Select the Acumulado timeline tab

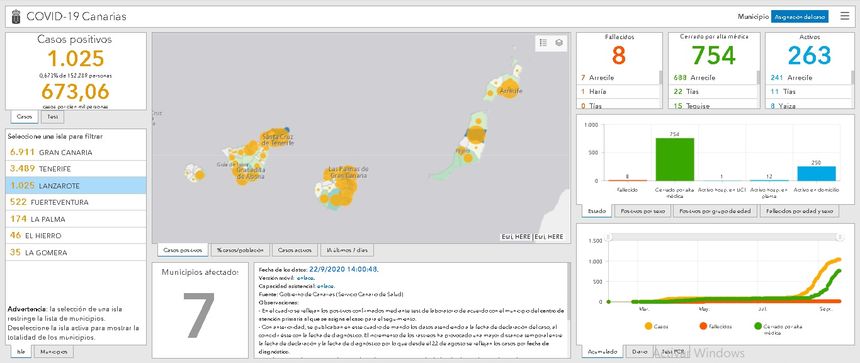pyautogui.click(x=602, y=351)
